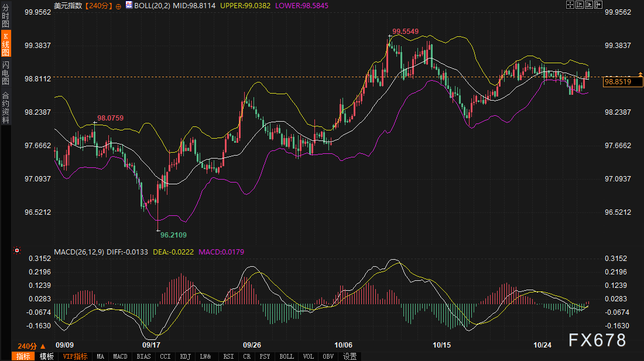The image size is (644, 361).
Task: Click the crosshair cursor icon at top right
Action: coord(570,5)
